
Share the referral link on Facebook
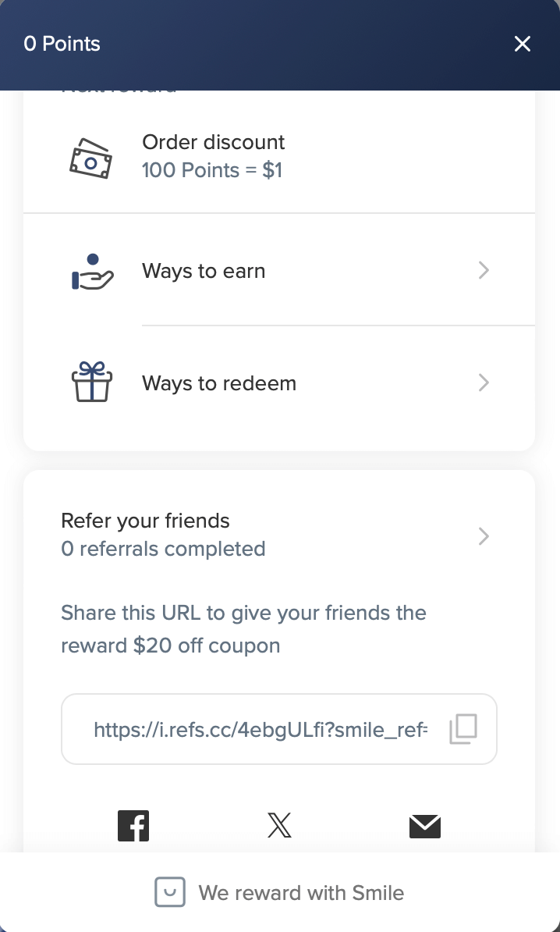point(133,826)
